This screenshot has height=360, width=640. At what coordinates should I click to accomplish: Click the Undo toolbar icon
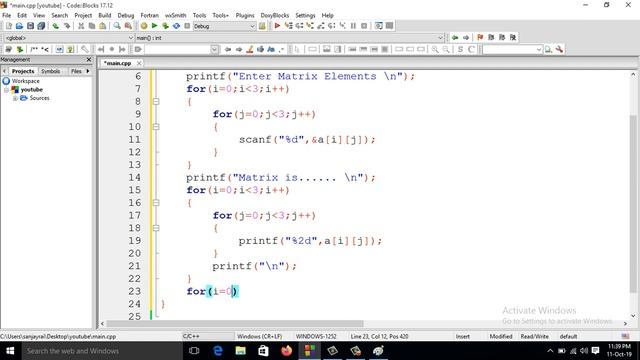pos(56,26)
